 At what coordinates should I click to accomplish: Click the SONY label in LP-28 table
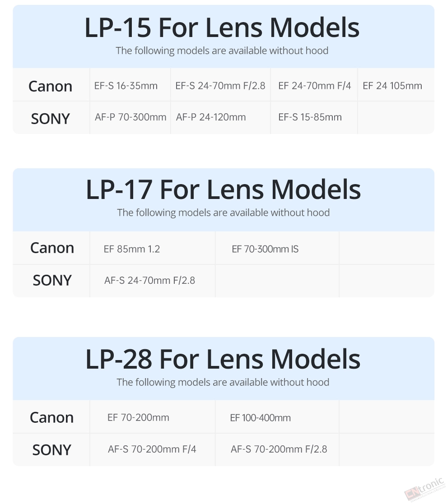tap(51, 450)
